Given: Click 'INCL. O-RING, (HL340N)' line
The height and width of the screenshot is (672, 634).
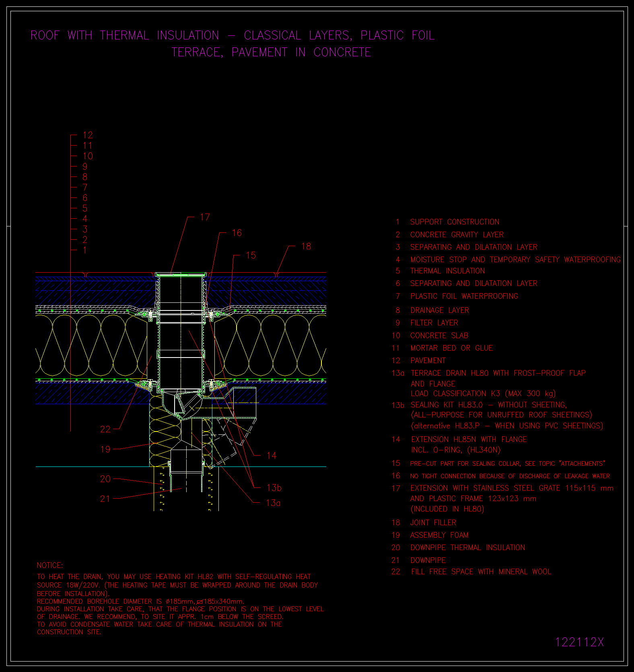Looking at the screenshot, I should [456, 450].
